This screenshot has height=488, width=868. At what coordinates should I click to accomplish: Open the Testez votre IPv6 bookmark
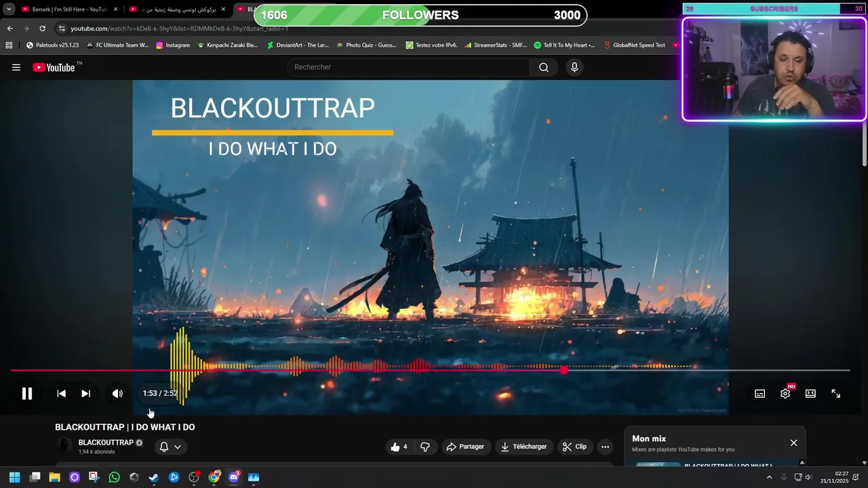[431, 45]
